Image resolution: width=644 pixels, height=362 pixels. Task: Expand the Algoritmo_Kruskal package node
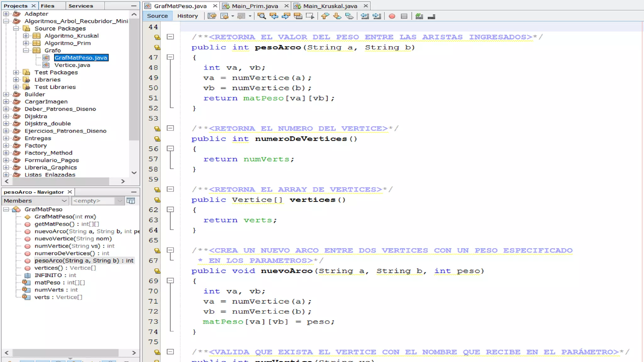pyautogui.click(x=26, y=36)
